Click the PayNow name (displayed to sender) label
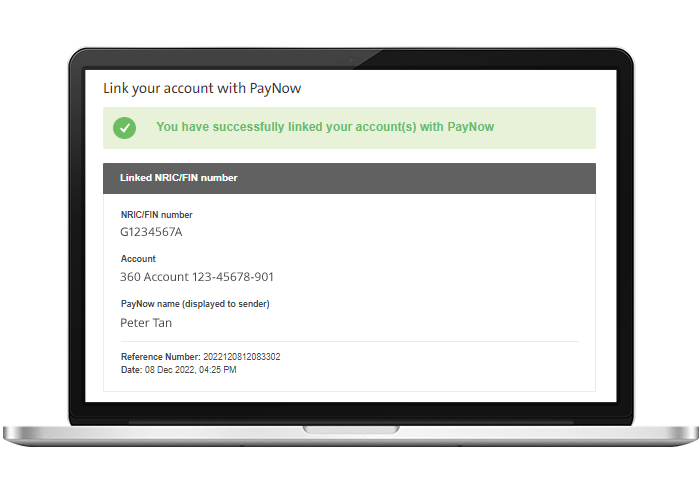This screenshot has height=500, width=700. pos(195,304)
